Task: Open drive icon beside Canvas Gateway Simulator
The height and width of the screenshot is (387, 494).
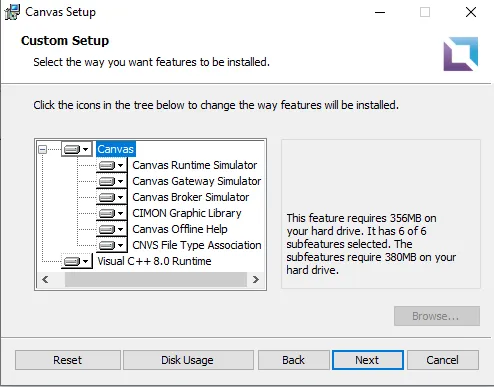Action: pos(112,181)
